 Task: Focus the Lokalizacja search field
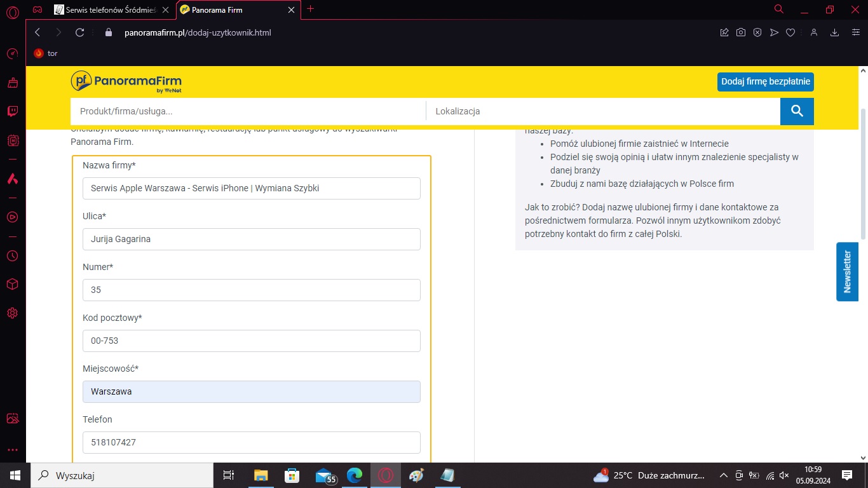(603, 111)
